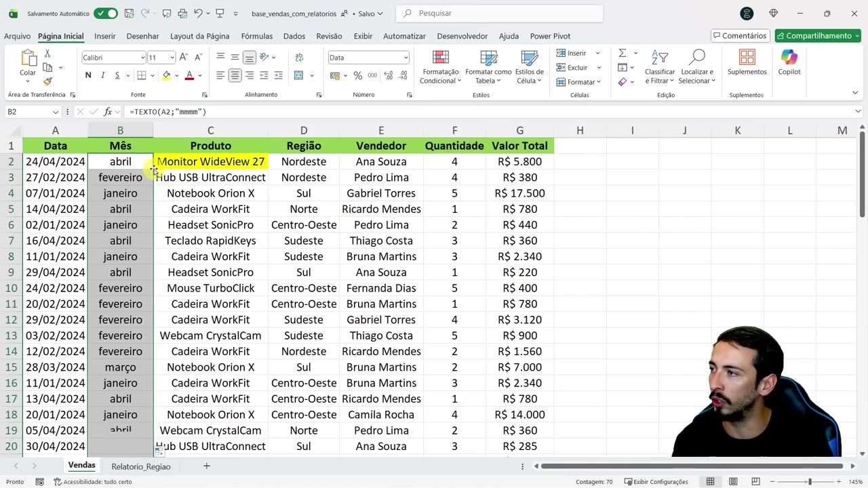The width and height of the screenshot is (868, 488).
Task: Click the zoom slider in status bar
Action: 809,482
